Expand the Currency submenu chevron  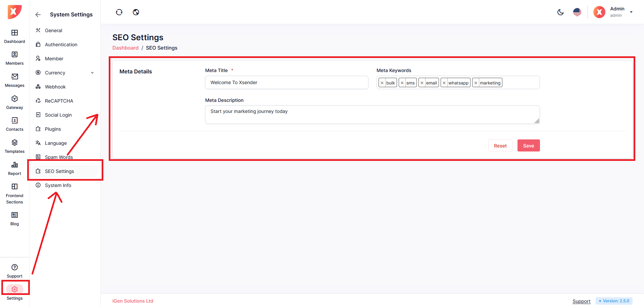(x=92, y=73)
